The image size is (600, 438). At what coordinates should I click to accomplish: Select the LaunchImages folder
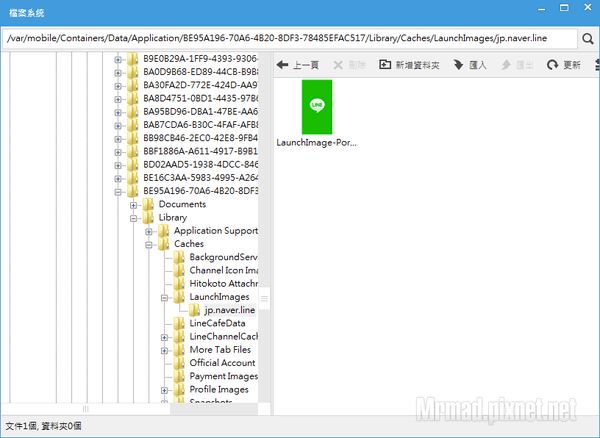(219, 297)
